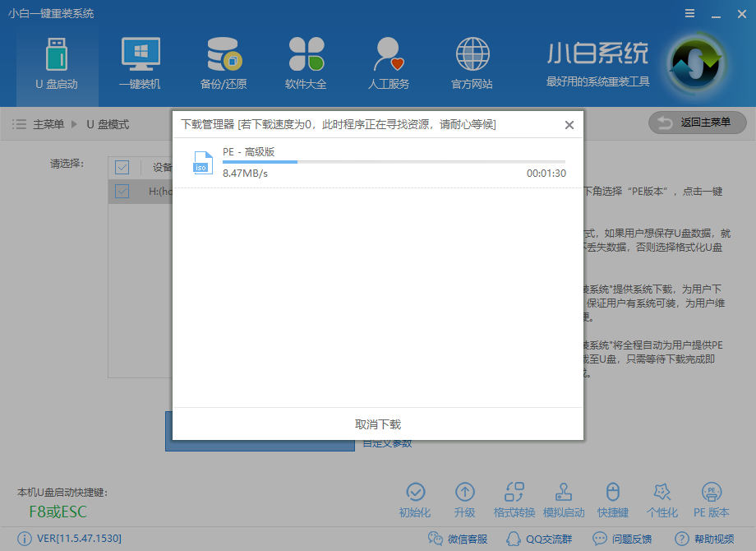Image resolution: width=756 pixels, height=551 pixels.
Task: Open the hamburger menu at top right
Action: click(x=689, y=13)
